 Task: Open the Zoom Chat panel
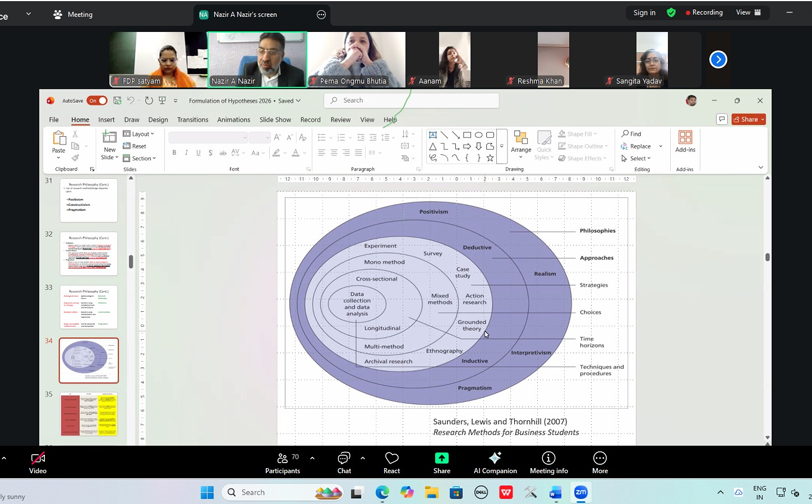[x=344, y=461]
